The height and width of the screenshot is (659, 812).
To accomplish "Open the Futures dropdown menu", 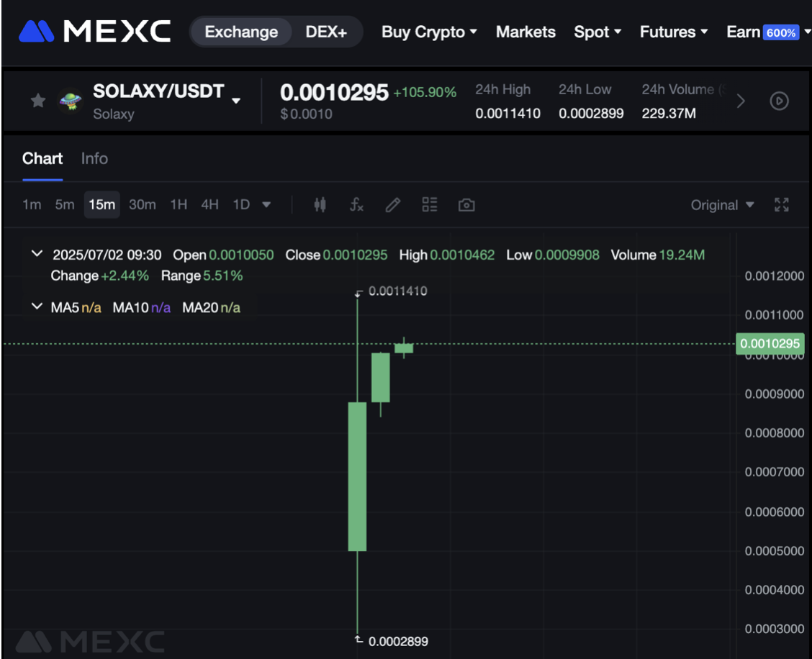I will tap(674, 32).
